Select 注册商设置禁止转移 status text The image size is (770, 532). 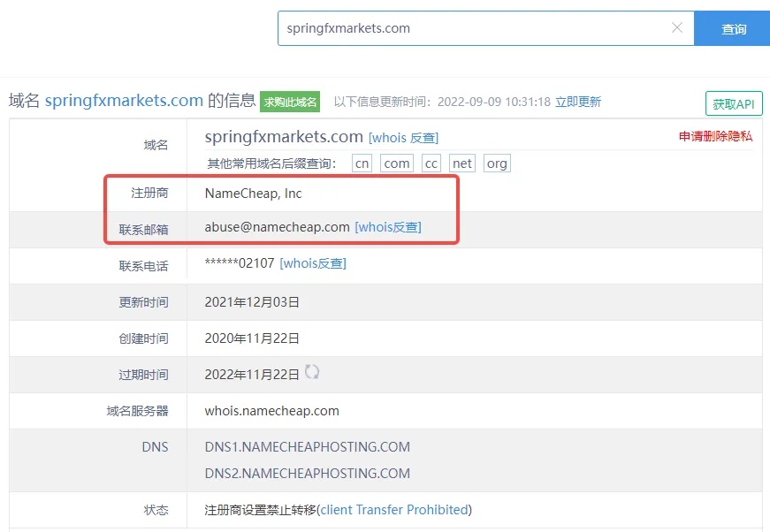click(260, 510)
